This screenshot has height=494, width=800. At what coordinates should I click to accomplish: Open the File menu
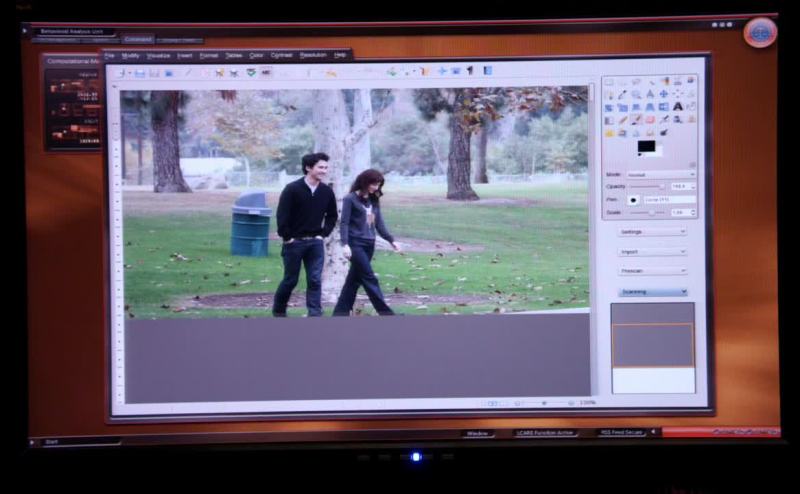point(110,55)
